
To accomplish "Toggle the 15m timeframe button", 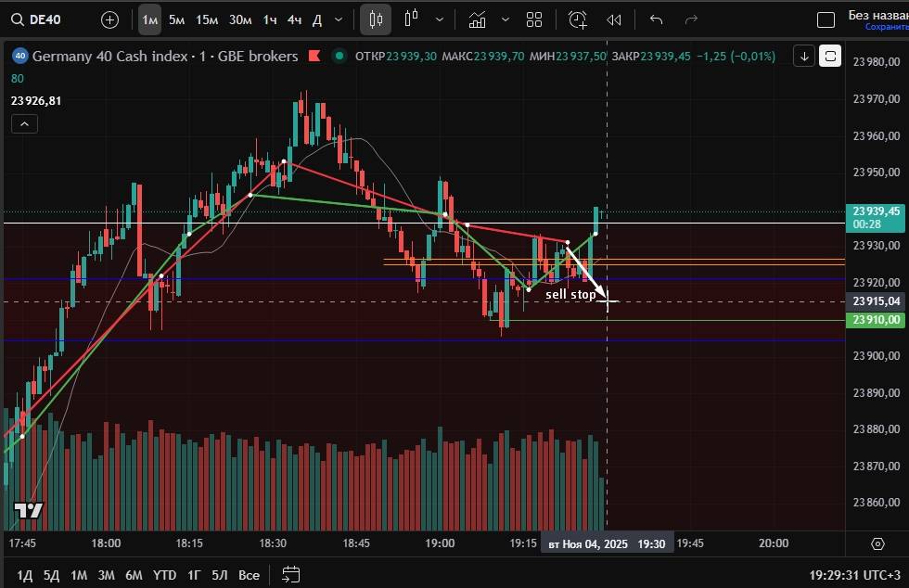I will 207,19.
